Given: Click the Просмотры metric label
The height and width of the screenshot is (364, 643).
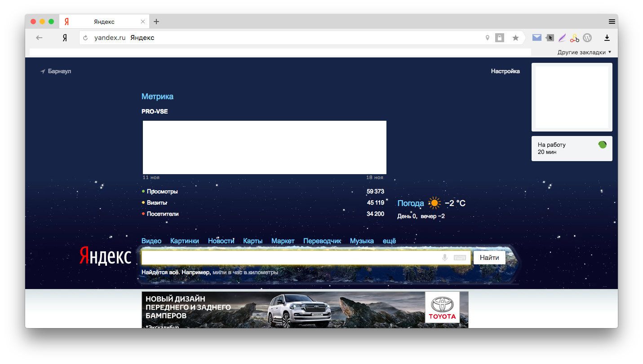Looking at the screenshot, I should click(x=162, y=192).
